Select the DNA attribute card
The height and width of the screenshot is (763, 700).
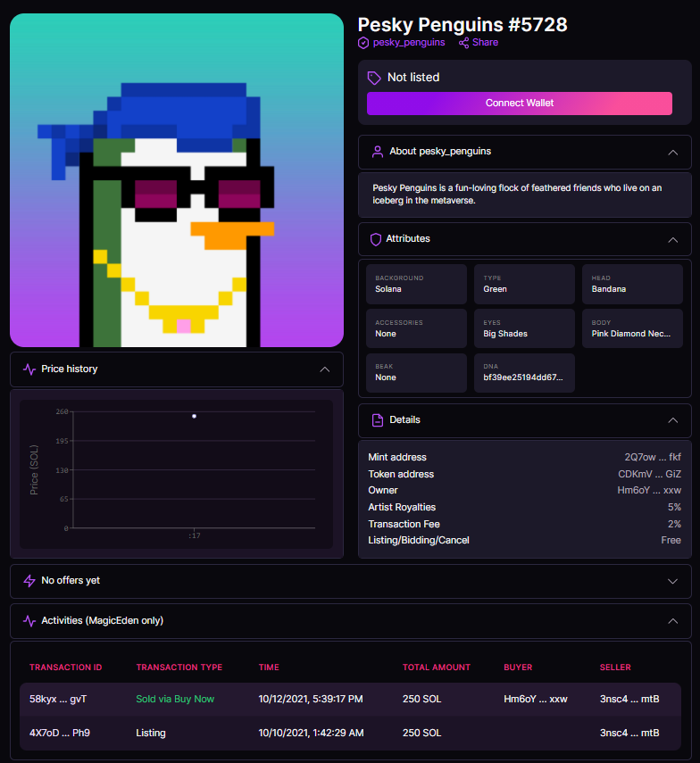[524, 373]
